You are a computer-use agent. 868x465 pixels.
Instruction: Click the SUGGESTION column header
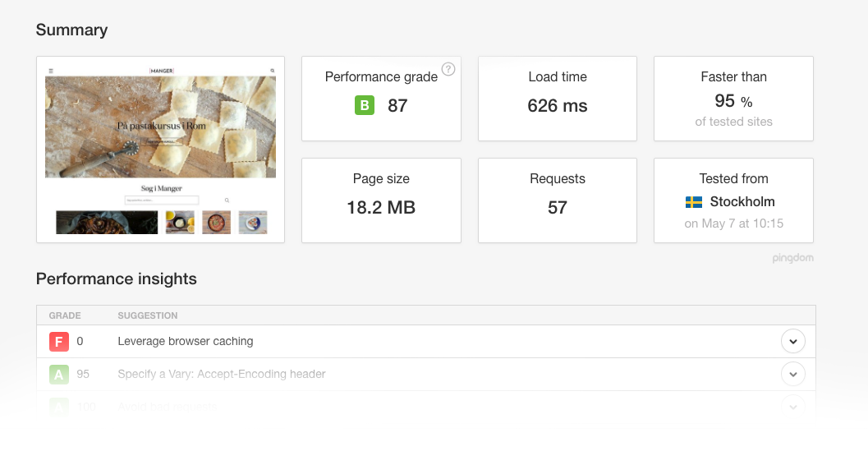(x=148, y=315)
